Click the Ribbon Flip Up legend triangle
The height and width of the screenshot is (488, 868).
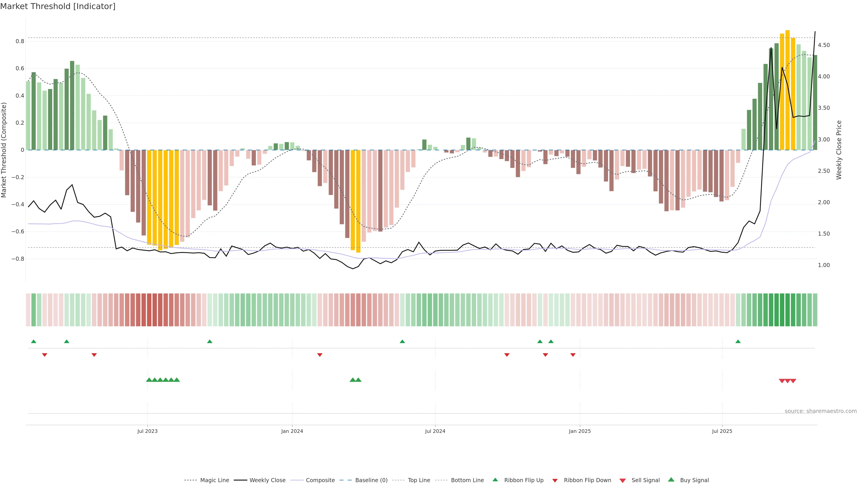tap(495, 480)
